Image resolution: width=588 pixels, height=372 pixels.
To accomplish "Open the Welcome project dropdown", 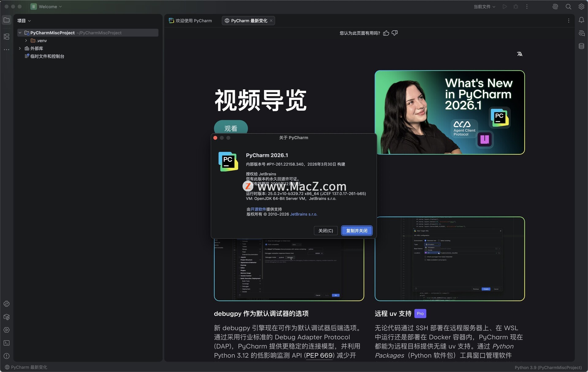I will tap(47, 7).
